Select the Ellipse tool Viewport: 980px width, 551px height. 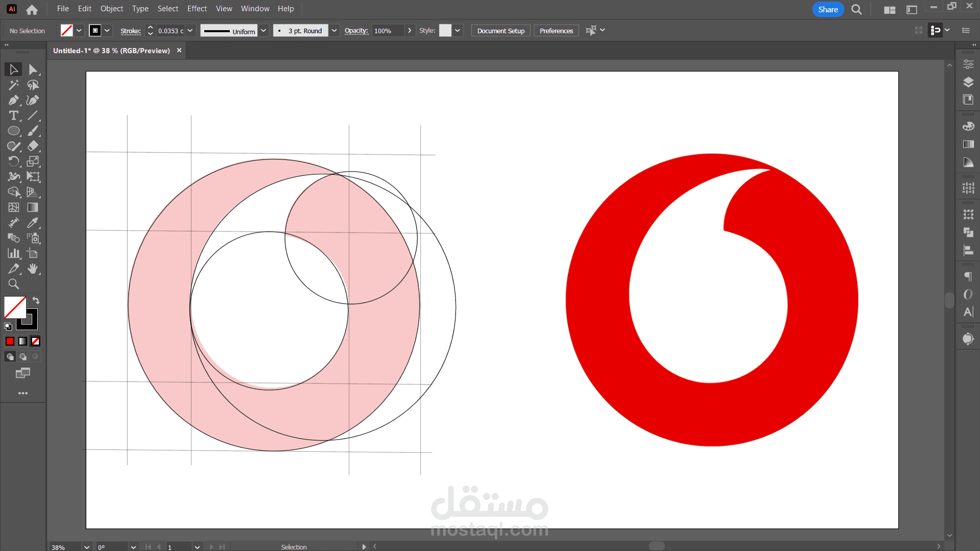coord(13,131)
